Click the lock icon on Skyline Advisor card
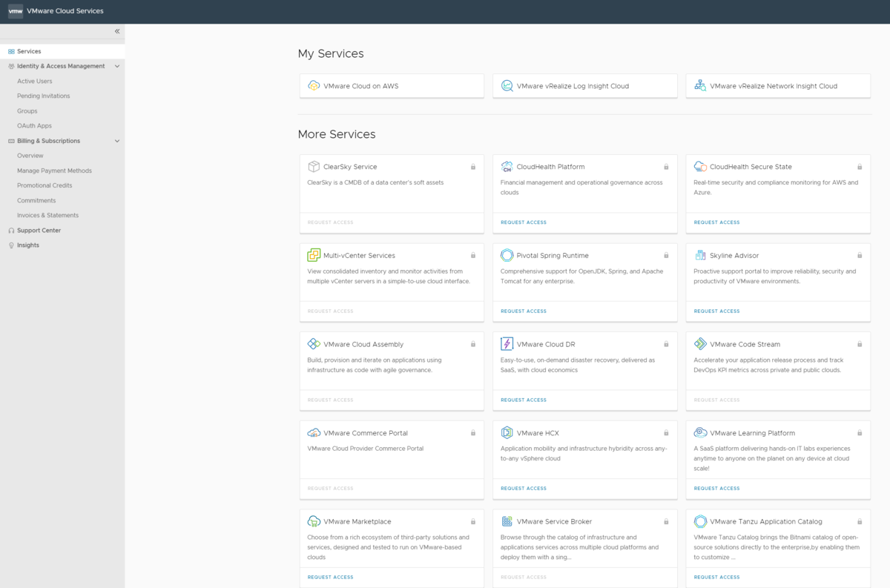This screenshot has height=588, width=890. 860,255
